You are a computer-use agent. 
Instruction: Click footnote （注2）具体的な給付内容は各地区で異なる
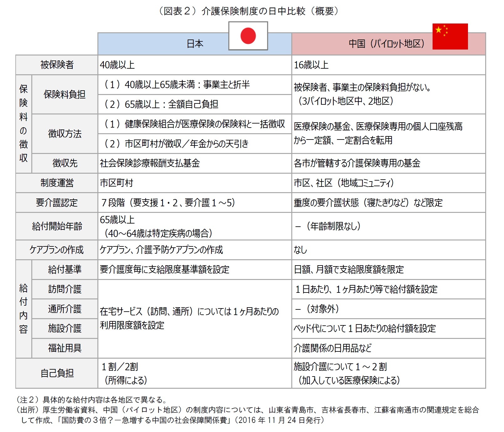[91, 400]
